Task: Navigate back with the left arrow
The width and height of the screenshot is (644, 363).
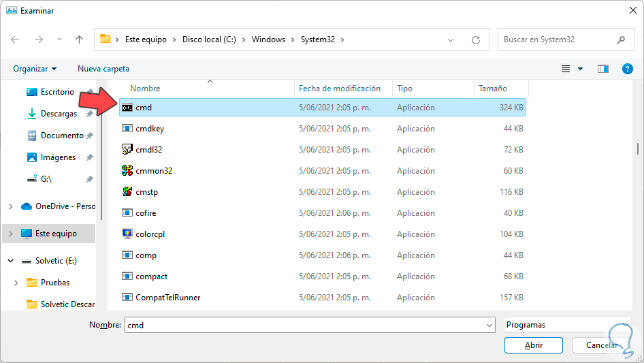Action: (16, 40)
